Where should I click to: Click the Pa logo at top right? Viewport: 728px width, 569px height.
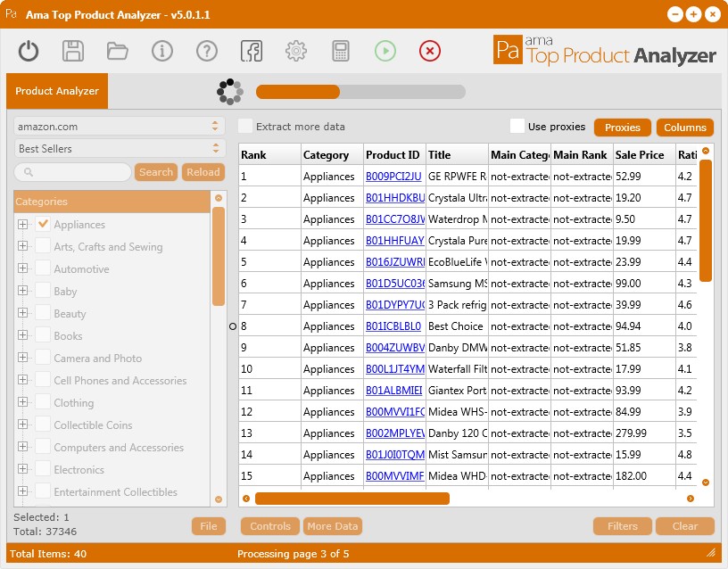point(508,50)
